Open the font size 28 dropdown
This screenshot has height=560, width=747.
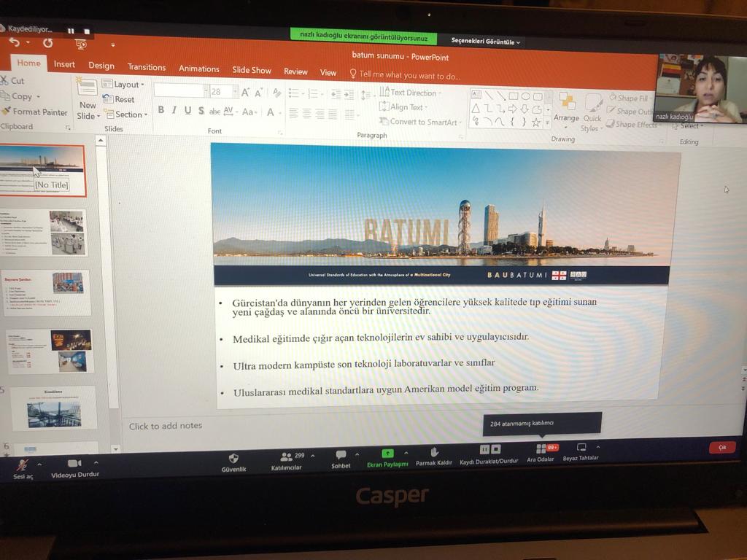pos(235,92)
